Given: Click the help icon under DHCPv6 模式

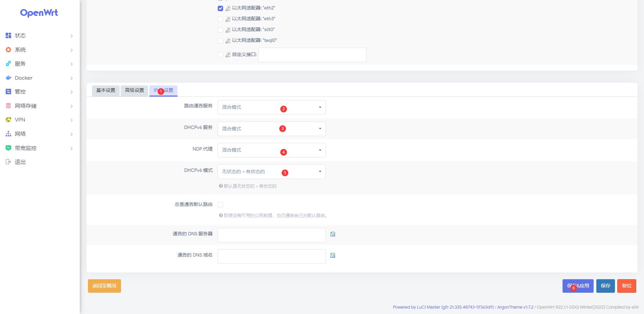Looking at the screenshot, I should (221, 186).
